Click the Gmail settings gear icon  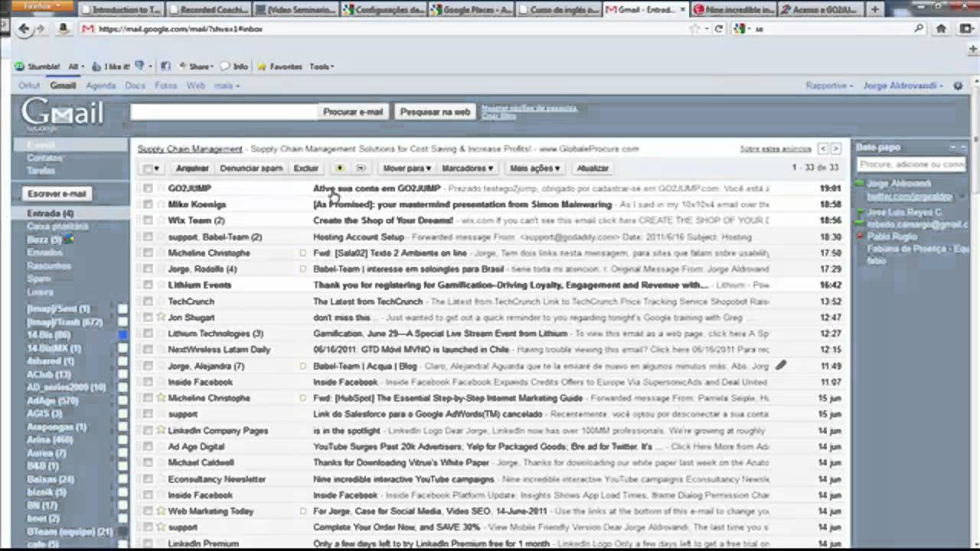(x=958, y=86)
